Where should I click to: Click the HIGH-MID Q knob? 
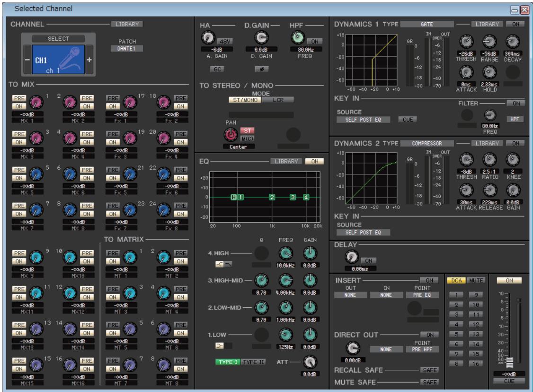(261, 280)
